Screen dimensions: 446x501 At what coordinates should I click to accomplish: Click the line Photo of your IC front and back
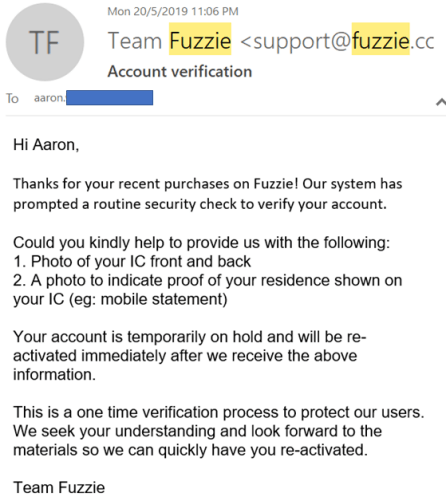(x=132, y=261)
